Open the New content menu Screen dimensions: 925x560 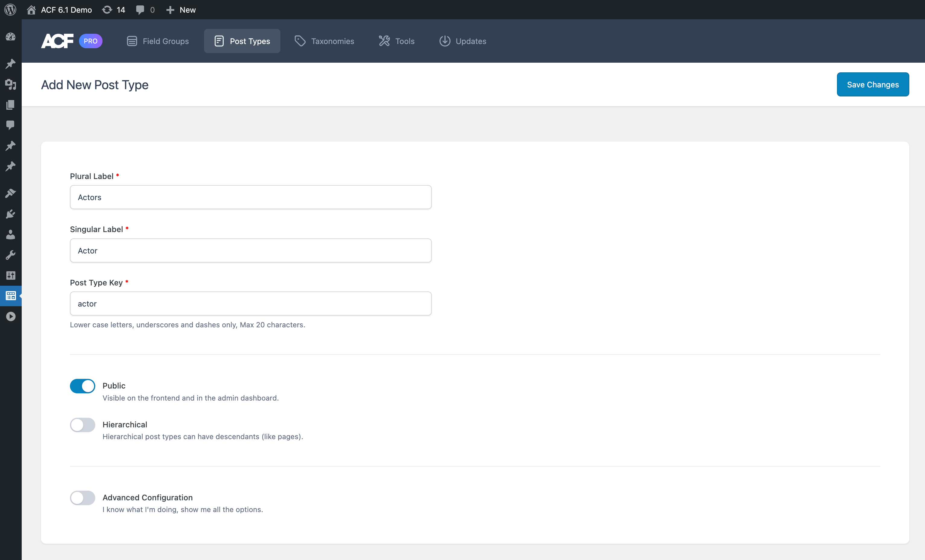[x=181, y=10]
